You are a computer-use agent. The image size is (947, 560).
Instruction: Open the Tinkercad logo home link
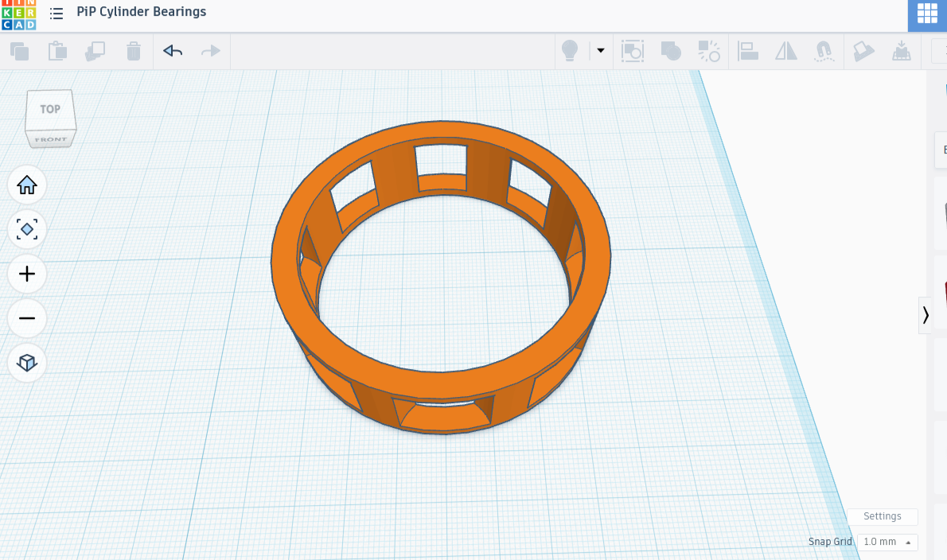click(x=19, y=14)
